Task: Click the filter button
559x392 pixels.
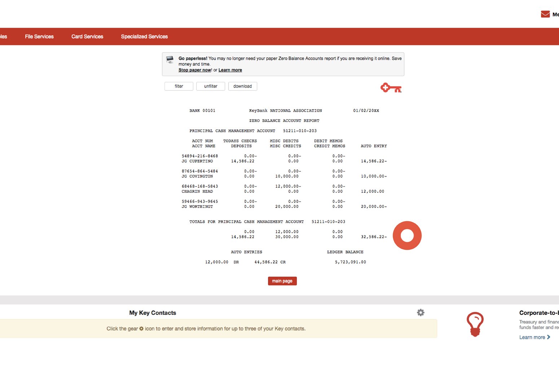Action: coord(179,86)
